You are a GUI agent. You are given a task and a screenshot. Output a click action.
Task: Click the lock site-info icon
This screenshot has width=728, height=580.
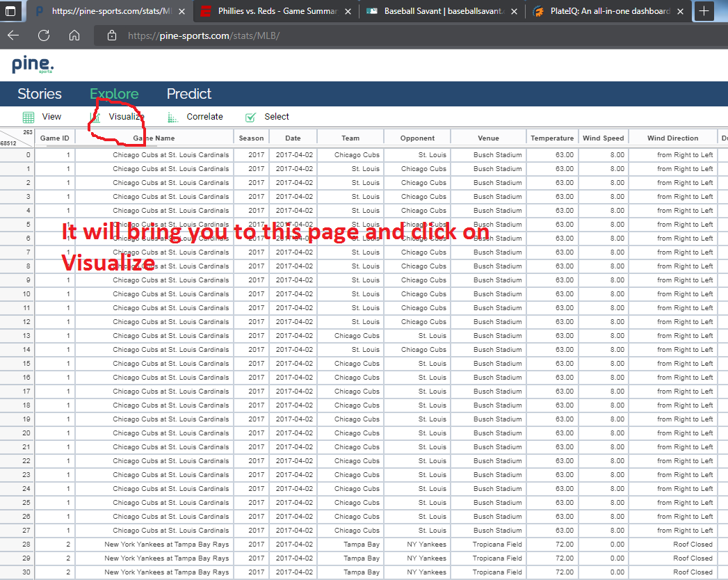coord(111,35)
